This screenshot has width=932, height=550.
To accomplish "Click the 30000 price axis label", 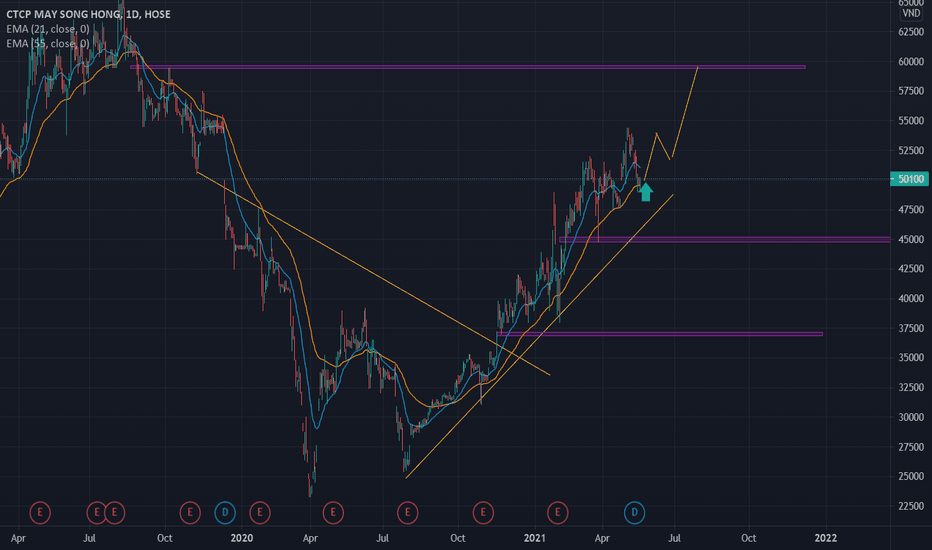I will pyautogui.click(x=911, y=417).
